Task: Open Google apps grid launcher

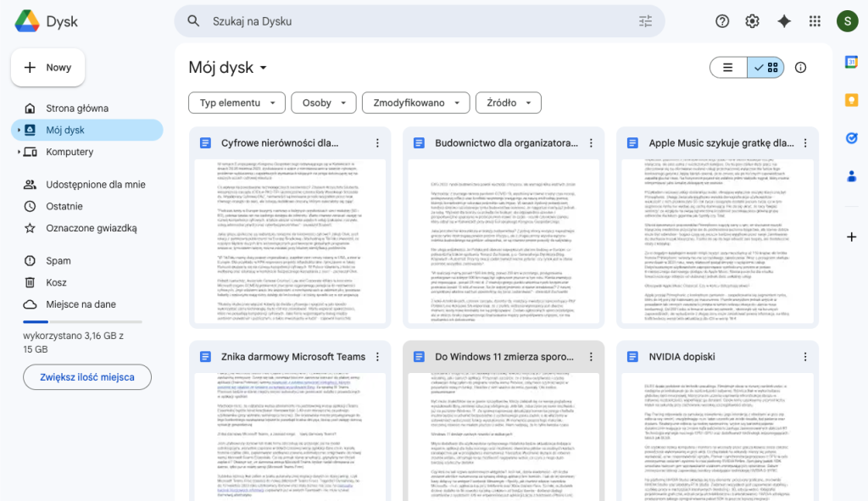Action: click(x=815, y=21)
